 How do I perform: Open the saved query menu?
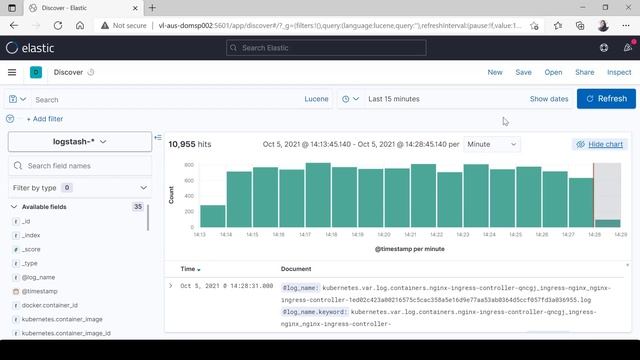(x=17, y=99)
